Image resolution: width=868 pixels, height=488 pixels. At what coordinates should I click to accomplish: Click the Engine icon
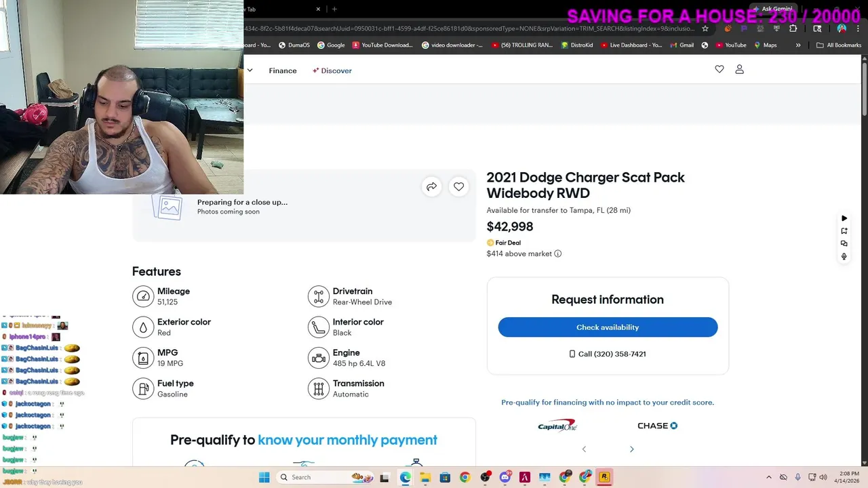click(319, 358)
